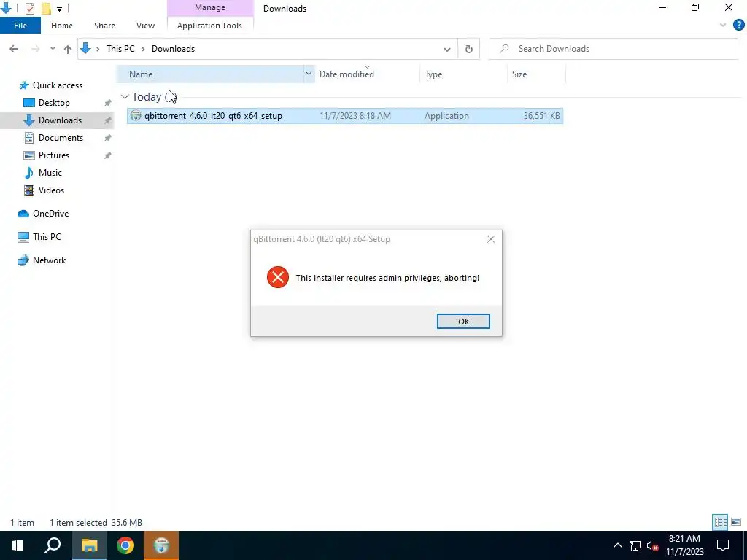The image size is (747, 560).
Task: Open the taskbar clock and calendar
Action: [684, 545]
